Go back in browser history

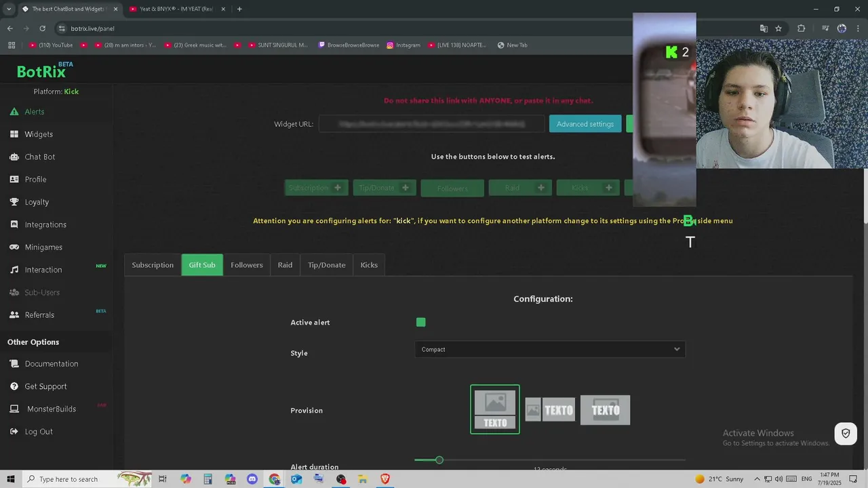point(10,28)
